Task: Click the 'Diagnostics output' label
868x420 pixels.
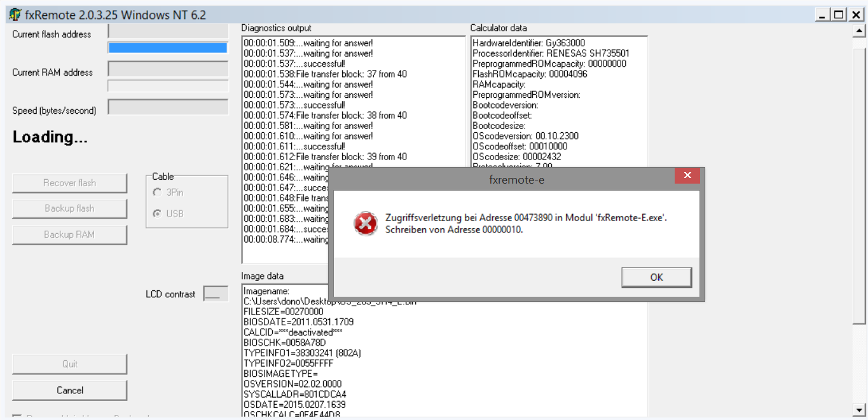Action: tap(276, 28)
